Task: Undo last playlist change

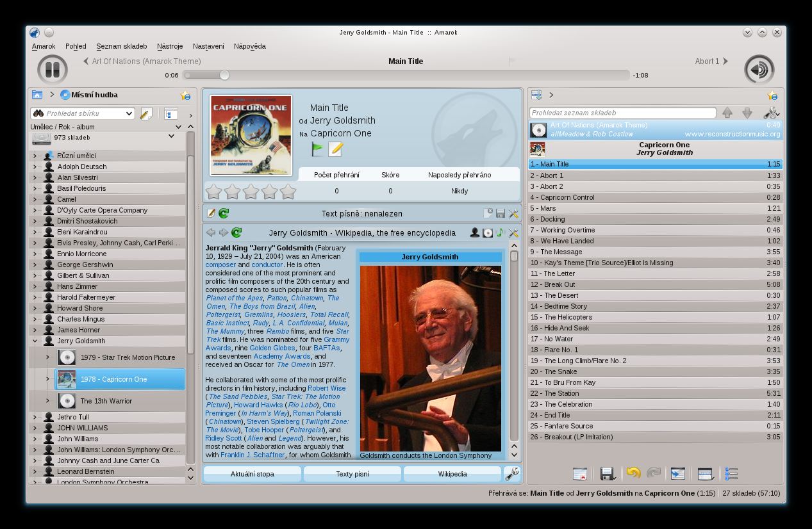Action: click(634, 473)
